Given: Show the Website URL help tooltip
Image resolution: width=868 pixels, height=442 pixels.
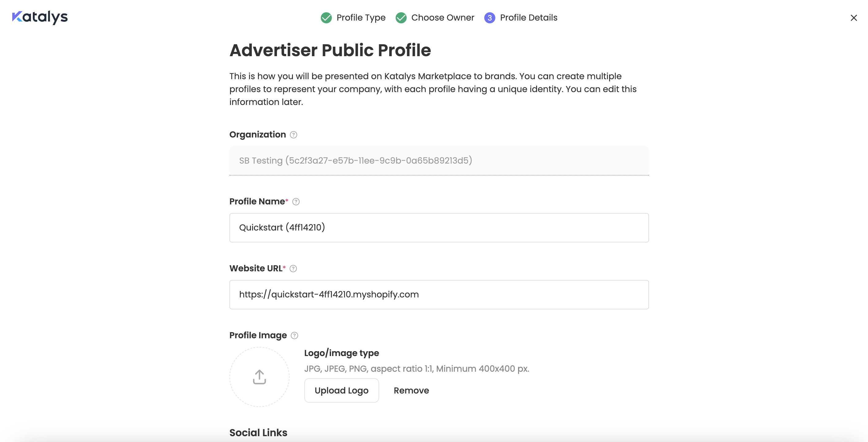Looking at the screenshot, I should 293,269.
